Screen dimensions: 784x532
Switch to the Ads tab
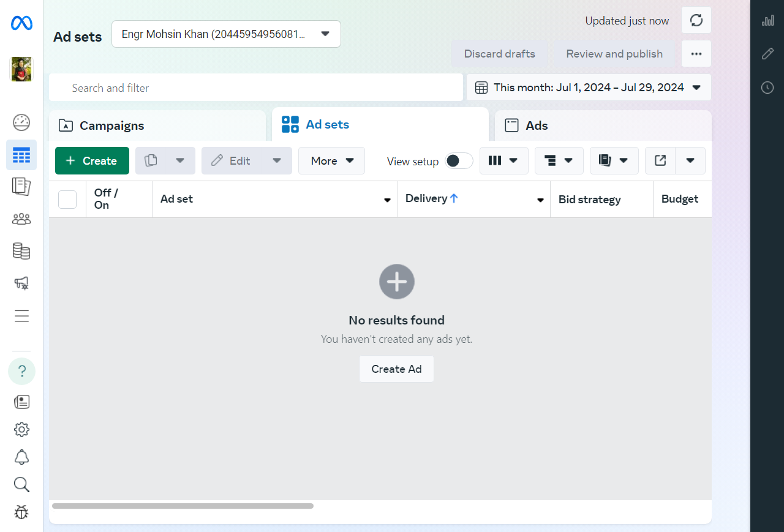[x=603, y=126]
